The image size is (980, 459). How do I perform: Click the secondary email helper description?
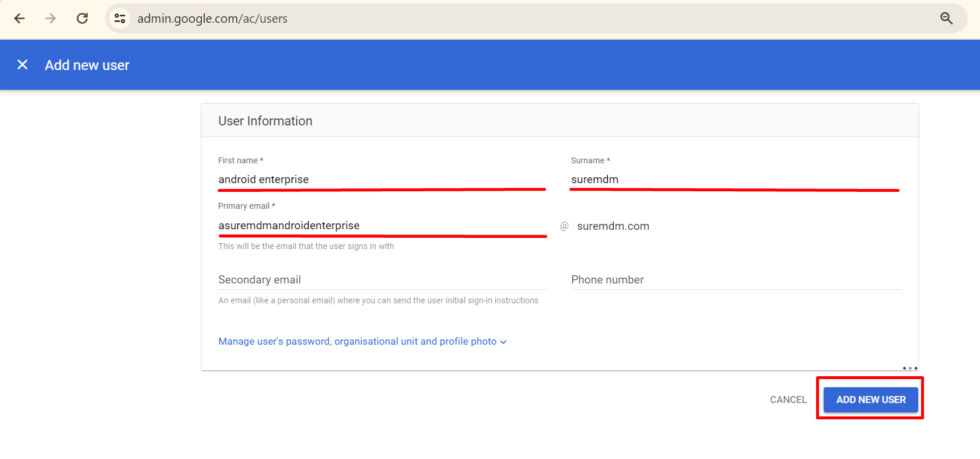(x=379, y=300)
